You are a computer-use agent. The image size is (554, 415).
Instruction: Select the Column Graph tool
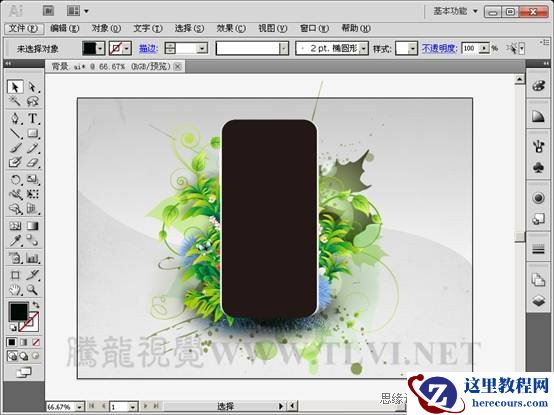point(33,258)
